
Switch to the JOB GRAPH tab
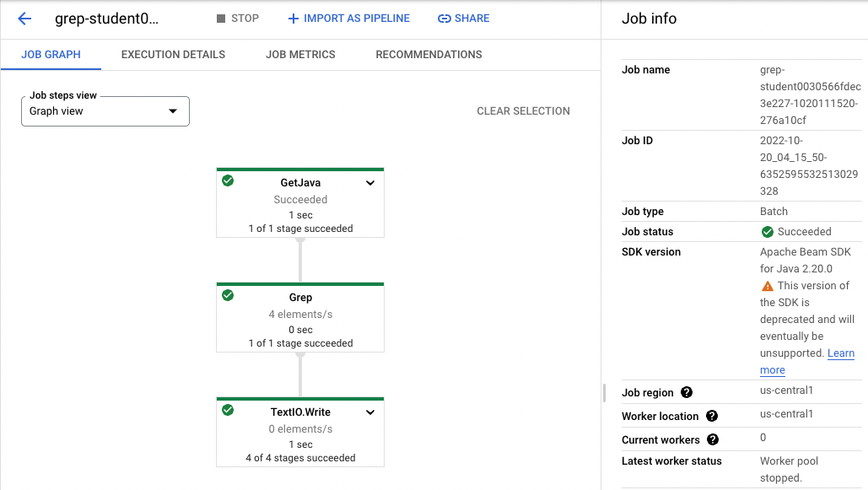[51, 54]
